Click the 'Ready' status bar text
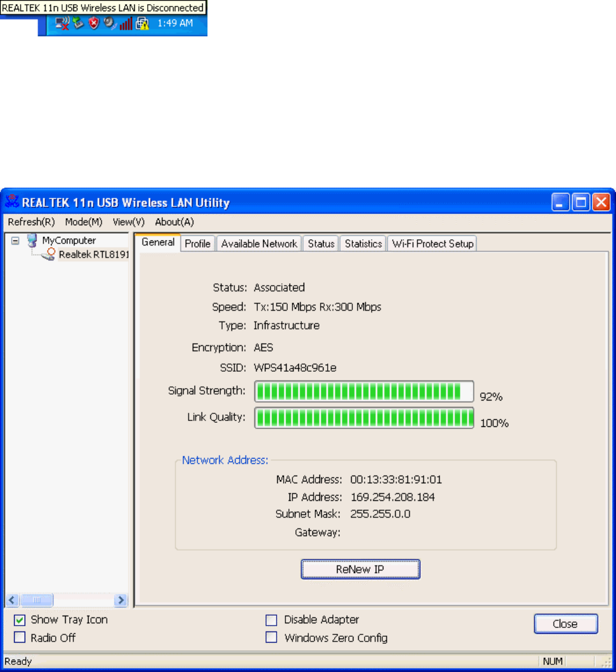This screenshot has width=616, height=672. (x=18, y=661)
